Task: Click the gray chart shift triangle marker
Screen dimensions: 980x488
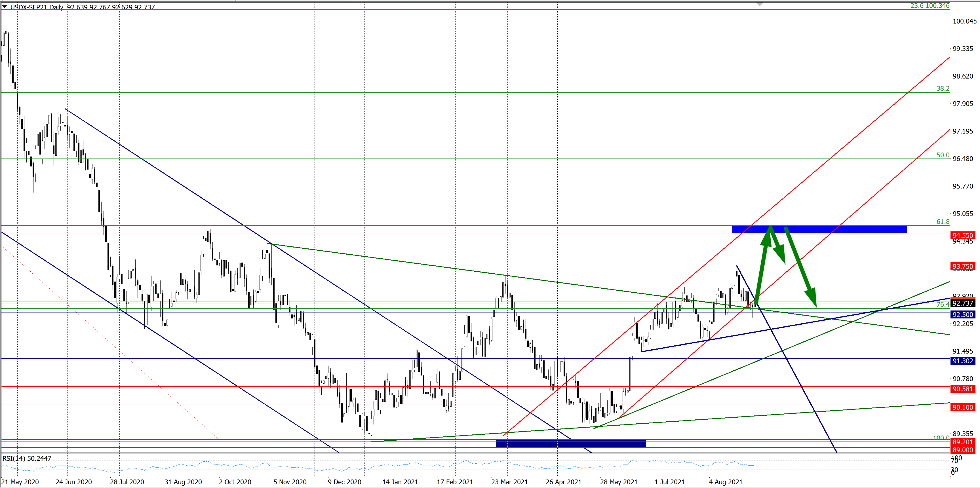Action: (x=760, y=4)
